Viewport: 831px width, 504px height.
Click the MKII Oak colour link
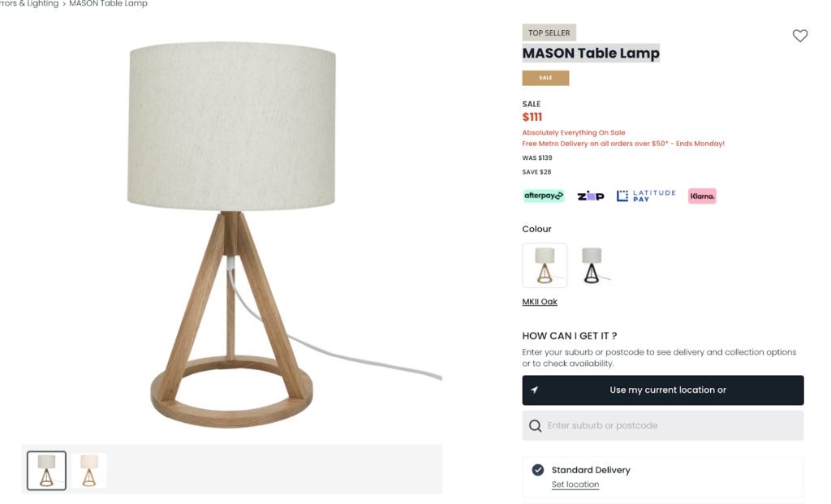click(540, 302)
